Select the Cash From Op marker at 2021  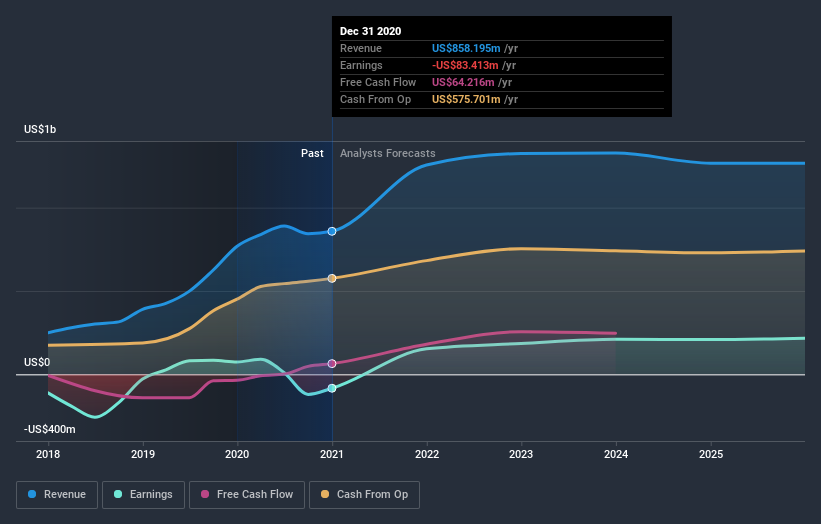[x=332, y=278]
